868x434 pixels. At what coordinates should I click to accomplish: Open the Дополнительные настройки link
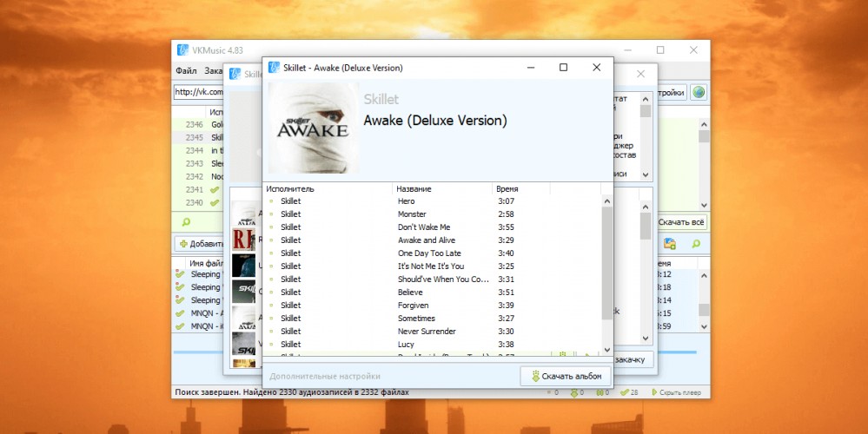pos(325,376)
